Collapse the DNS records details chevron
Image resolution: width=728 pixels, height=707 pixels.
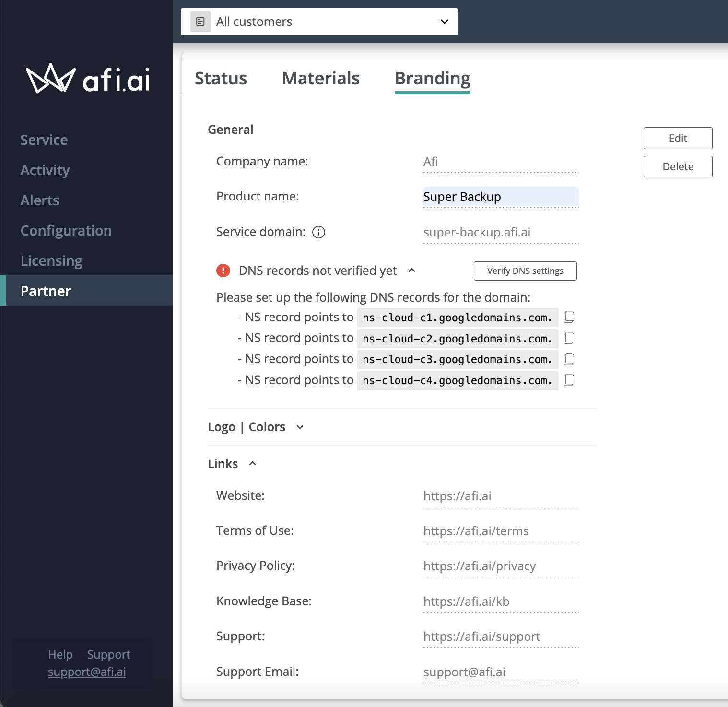411,271
